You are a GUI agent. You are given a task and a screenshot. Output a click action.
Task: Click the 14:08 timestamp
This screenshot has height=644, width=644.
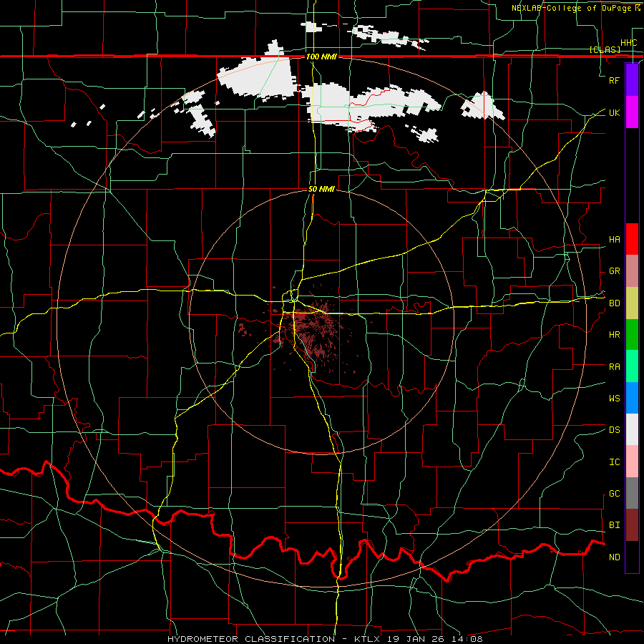click(x=467, y=639)
